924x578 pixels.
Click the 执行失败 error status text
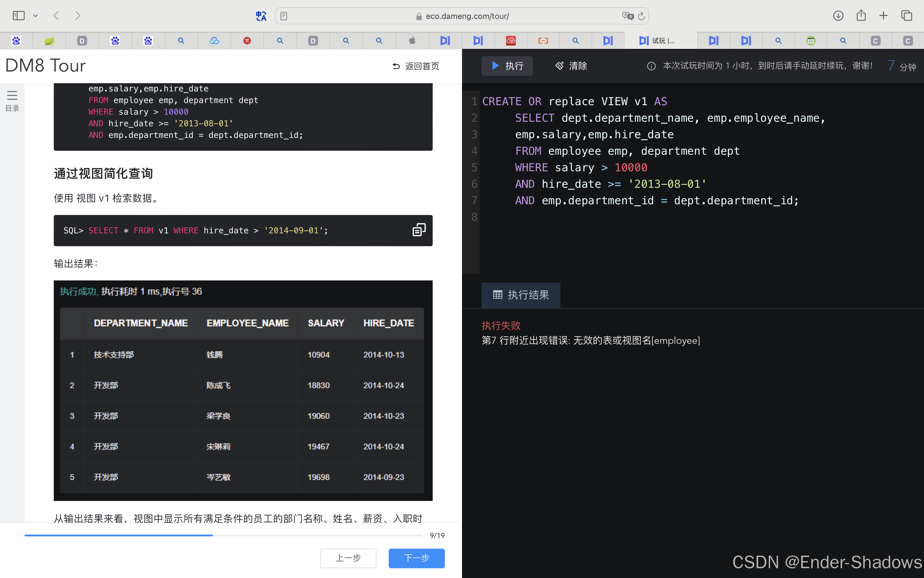501,325
